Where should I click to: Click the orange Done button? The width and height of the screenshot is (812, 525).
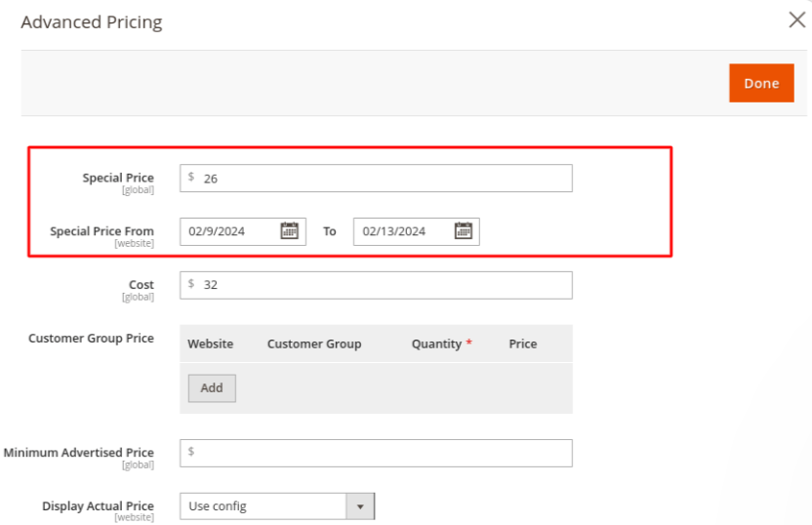pyautogui.click(x=760, y=83)
